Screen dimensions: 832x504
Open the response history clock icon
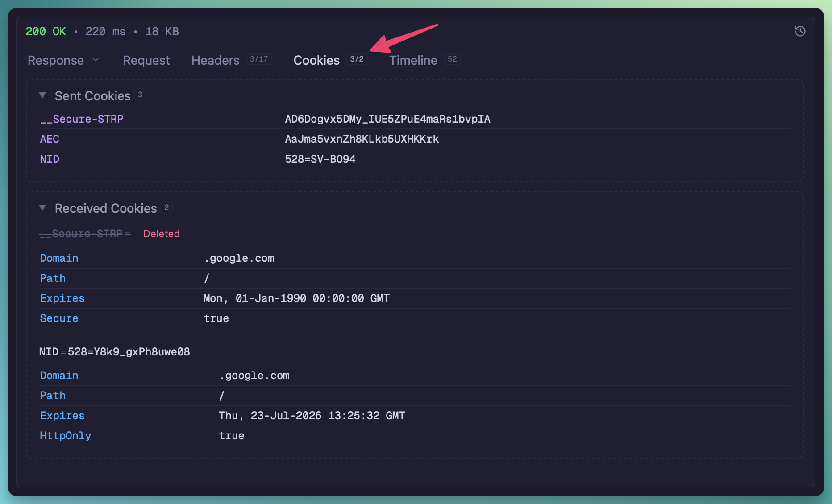(800, 31)
